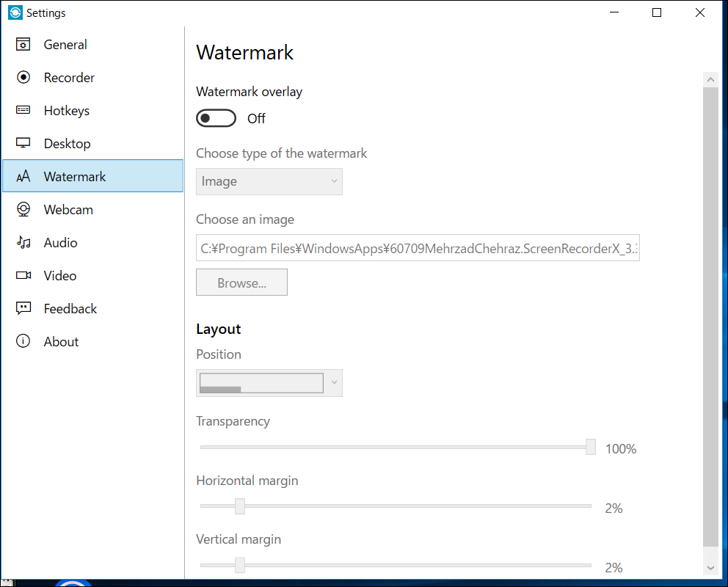Click the Watermark text icon
The width and height of the screenshot is (728, 587).
pos(22,176)
